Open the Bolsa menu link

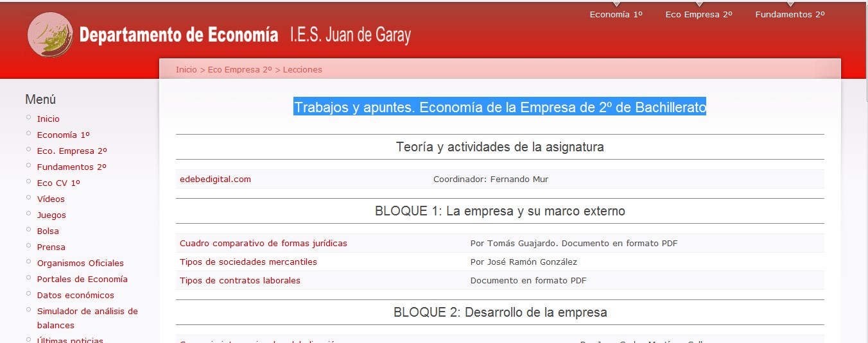tap(48, 231)
